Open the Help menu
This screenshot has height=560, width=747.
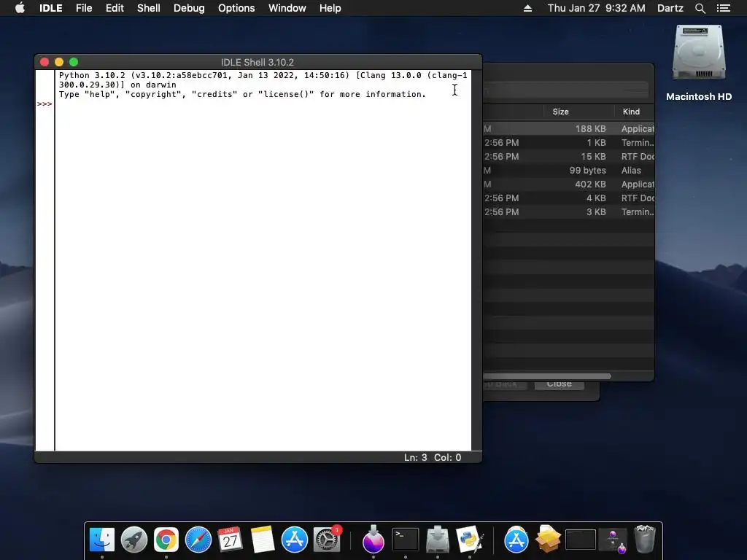pos(330,8)
